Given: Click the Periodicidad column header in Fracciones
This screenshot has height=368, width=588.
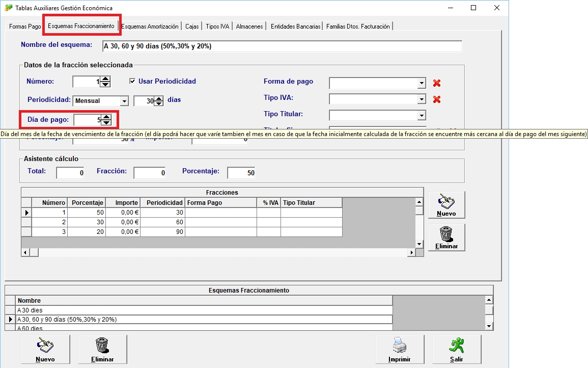Looking at the screenshot, I should [163, 203].
